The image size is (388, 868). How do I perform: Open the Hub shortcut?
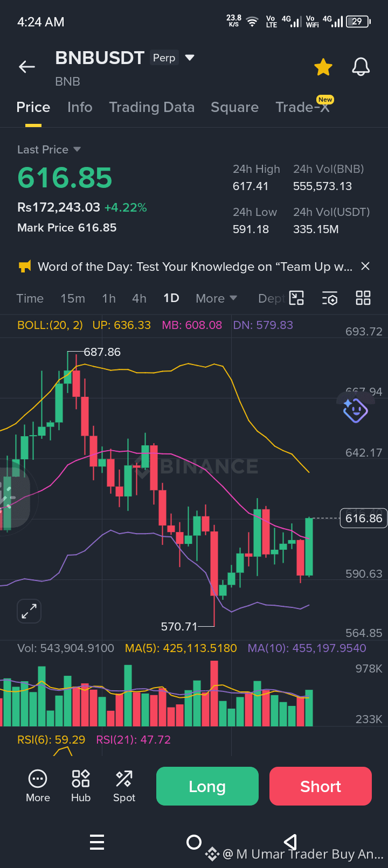click(x=81, y=786)
